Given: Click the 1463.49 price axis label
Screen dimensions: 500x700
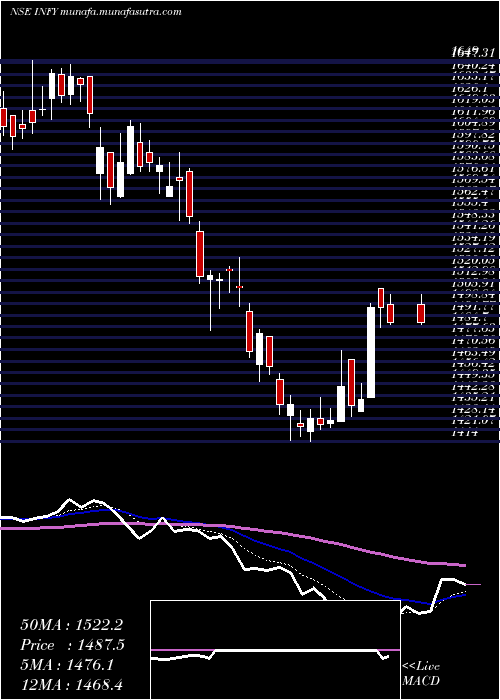Looking at the screenshot, I should coord(473,352).
